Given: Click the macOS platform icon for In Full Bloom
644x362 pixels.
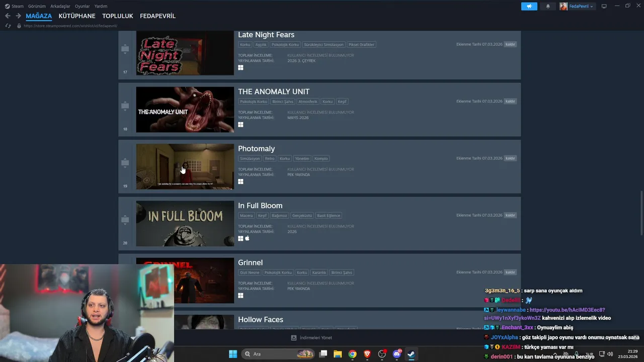Looking at the screenshot, I should click(247, 238).
